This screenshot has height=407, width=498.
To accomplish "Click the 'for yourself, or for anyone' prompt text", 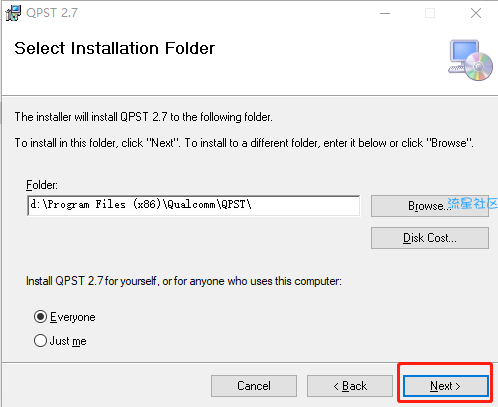I will (184, 281).
